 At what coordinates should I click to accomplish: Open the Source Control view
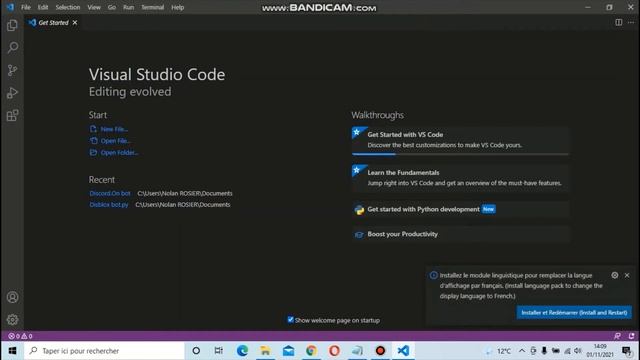coord(12,70)
